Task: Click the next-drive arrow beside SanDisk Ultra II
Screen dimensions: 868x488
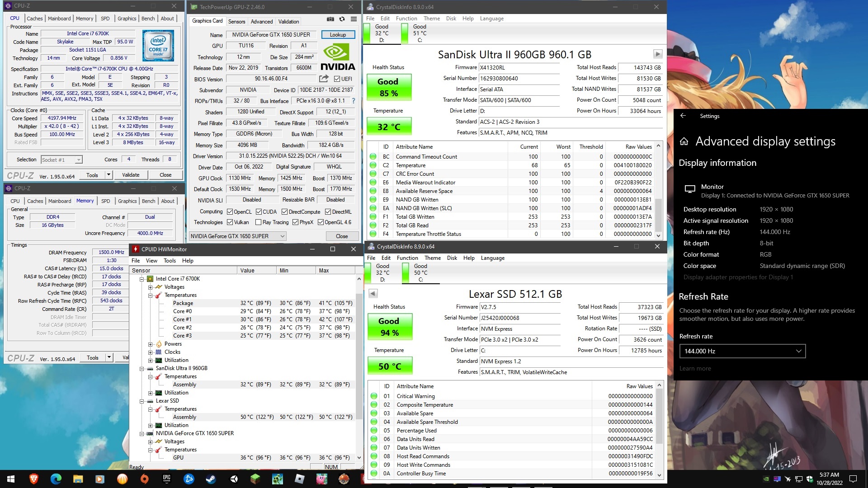Action: point(658,54)
